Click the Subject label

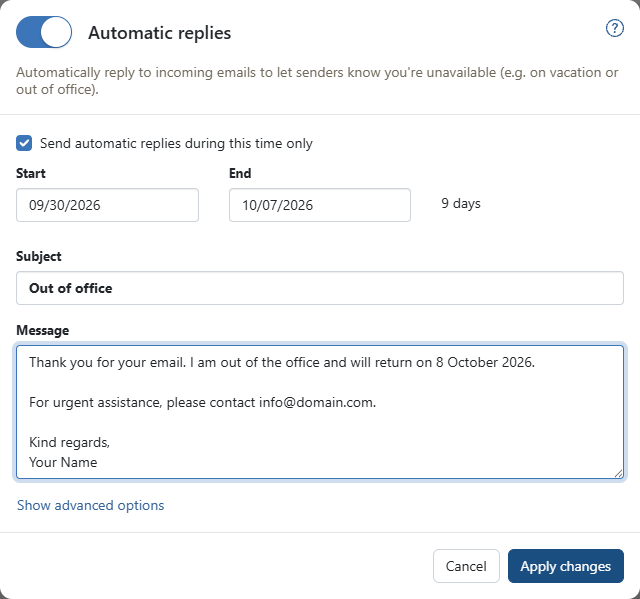39,256
